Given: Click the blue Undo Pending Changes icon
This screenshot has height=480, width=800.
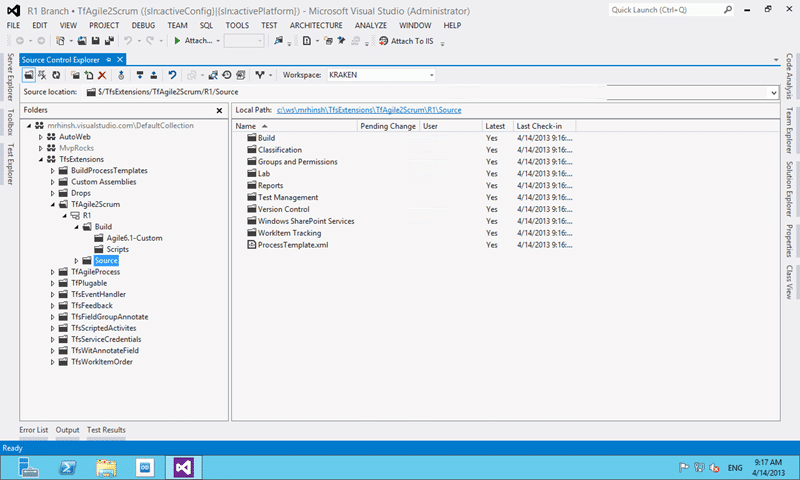Looking at the screenshot, I should [172, 75].
